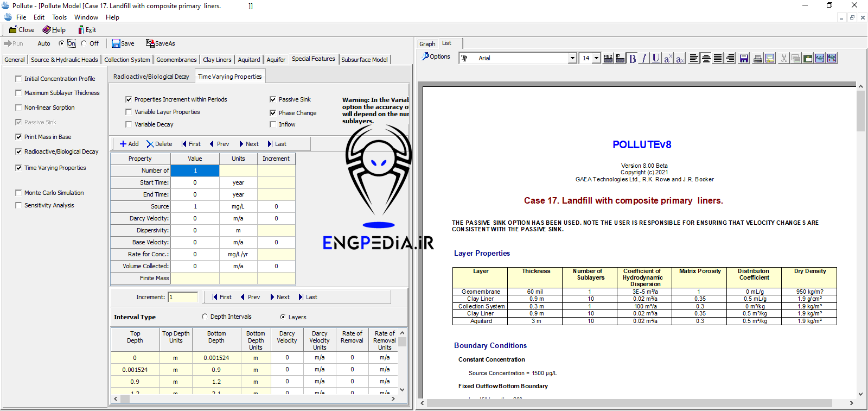Check Sensitivity Analysis option
868x411 pixels.
[x=18, y=205]
